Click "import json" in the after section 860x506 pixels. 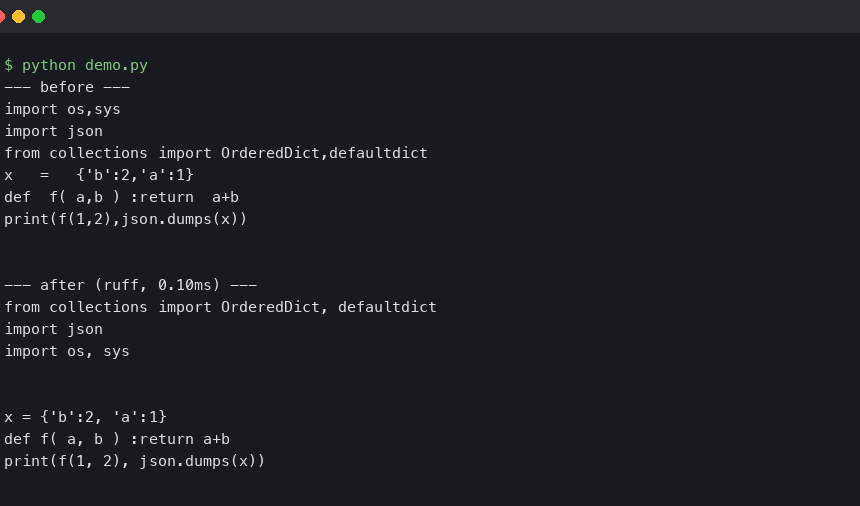[53, 329]
